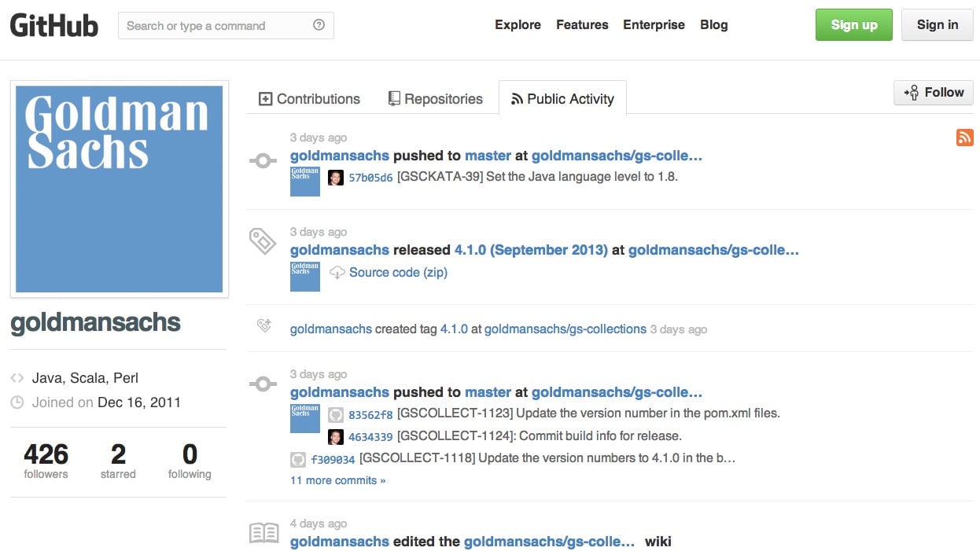The height and width of the screenshot is (551, 980).
Task: Click the committer avatar next to commit 4634339
Action: (x=336, y=436)
